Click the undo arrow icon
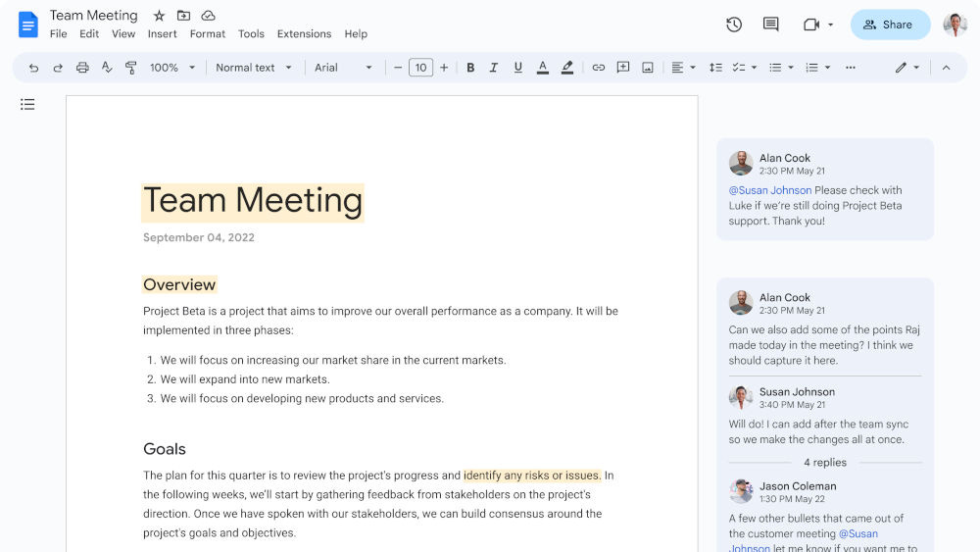980x552 pixels. click(34, 68)
